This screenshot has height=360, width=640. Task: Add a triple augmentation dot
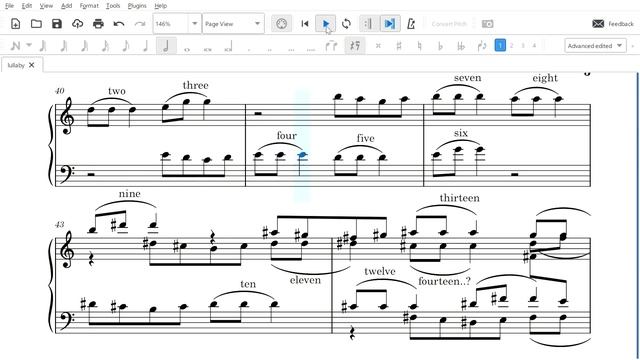291,50
